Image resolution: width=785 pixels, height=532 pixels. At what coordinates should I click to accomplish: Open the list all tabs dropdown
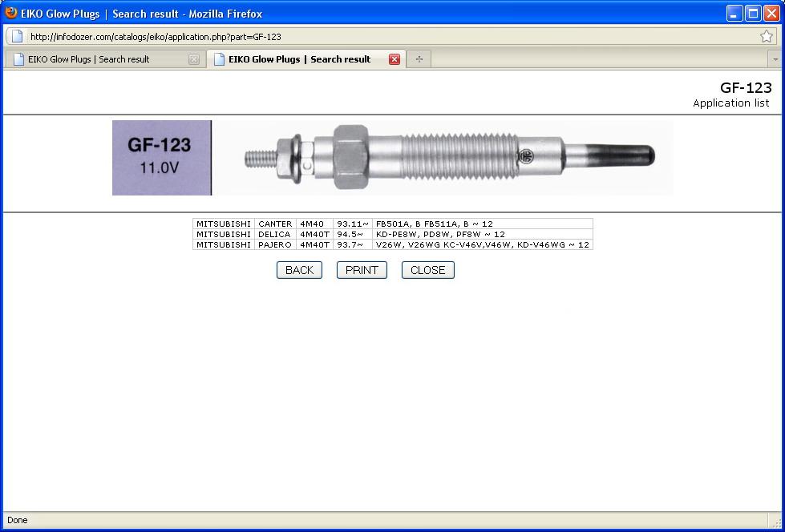click(775, 59)
